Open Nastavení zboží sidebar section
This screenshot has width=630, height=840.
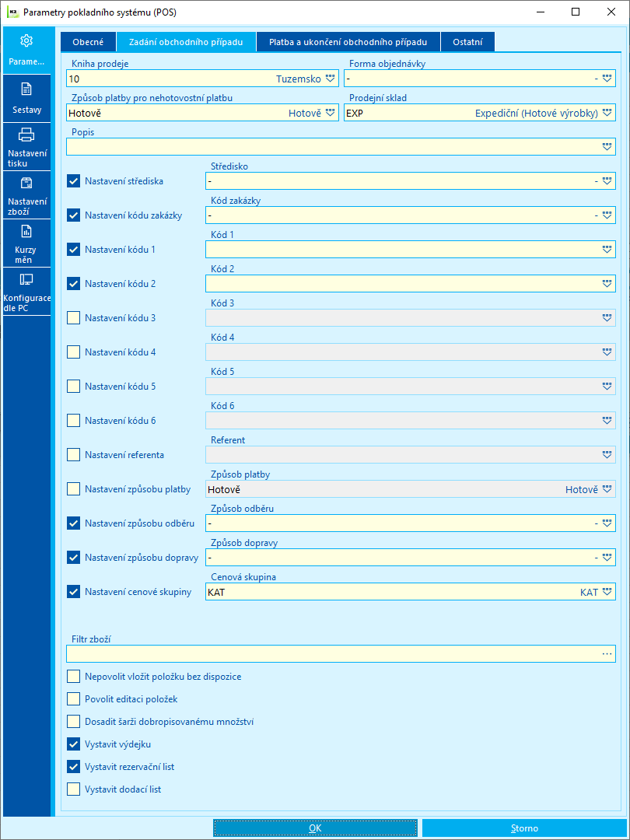pos(26,195)
